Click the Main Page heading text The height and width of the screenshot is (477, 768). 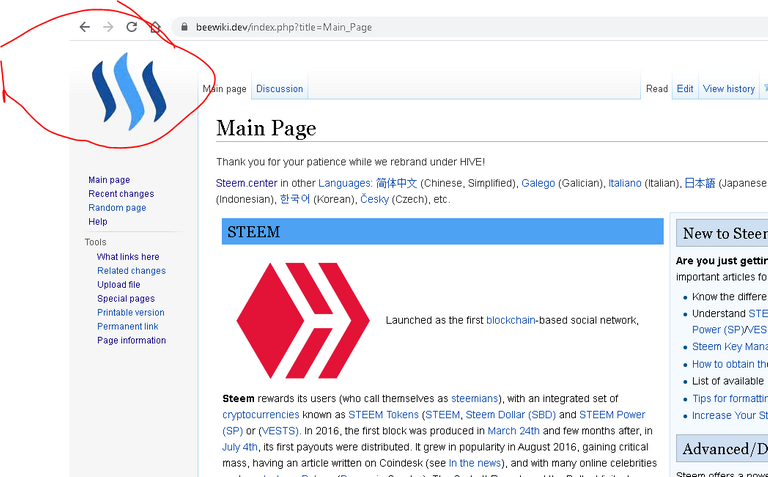click(266, 128)
